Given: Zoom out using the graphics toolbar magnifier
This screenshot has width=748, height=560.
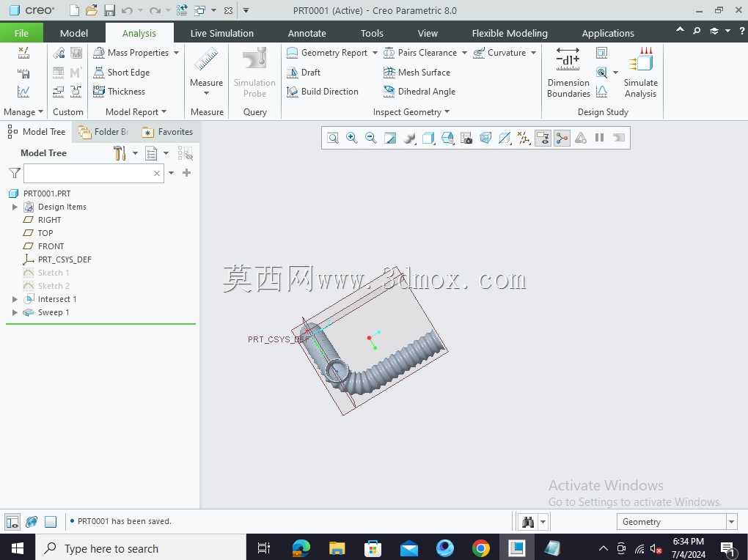Looking at the screenshot, I should pyautogui.click(x=371, y=138).
